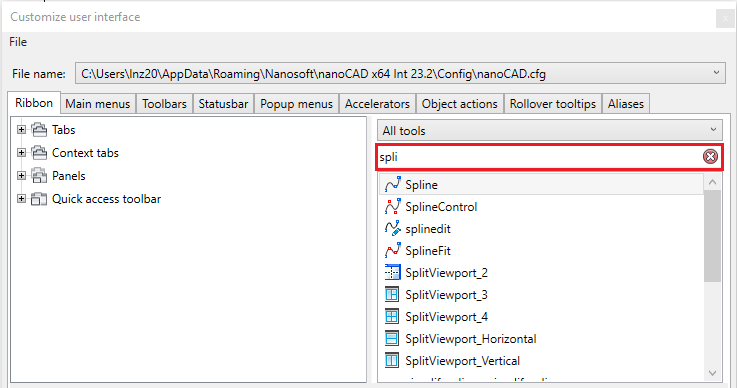Click the tool list scroll down arrow
Viewport: 737px width, 388px height.
pyautogui.click(x=713, y=373)
